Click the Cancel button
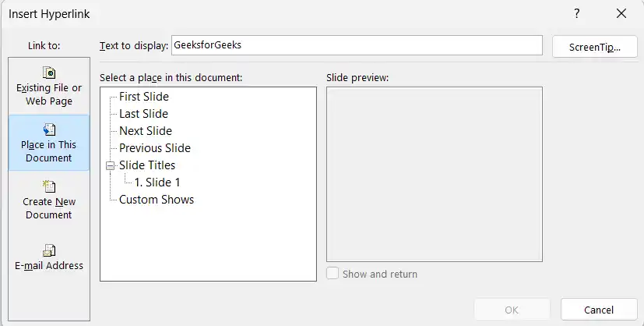Screen dimensions: 644x326 coord(599,310)
